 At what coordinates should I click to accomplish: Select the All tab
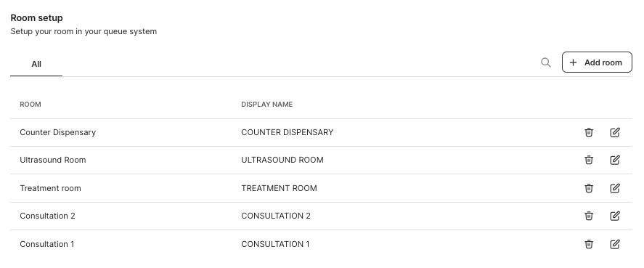click(x=36, y=64)
